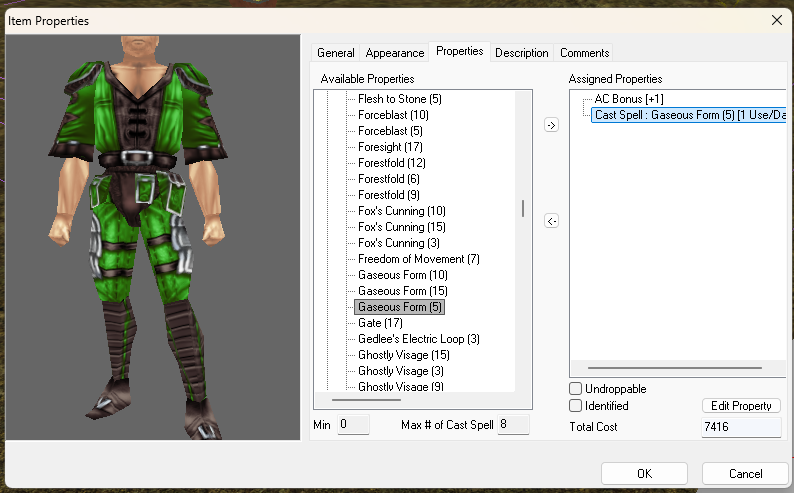Select Cast Spell Gaseous Form assigned property
The width and height of the screenshot is (794, 493).
[x=689, y=115]
